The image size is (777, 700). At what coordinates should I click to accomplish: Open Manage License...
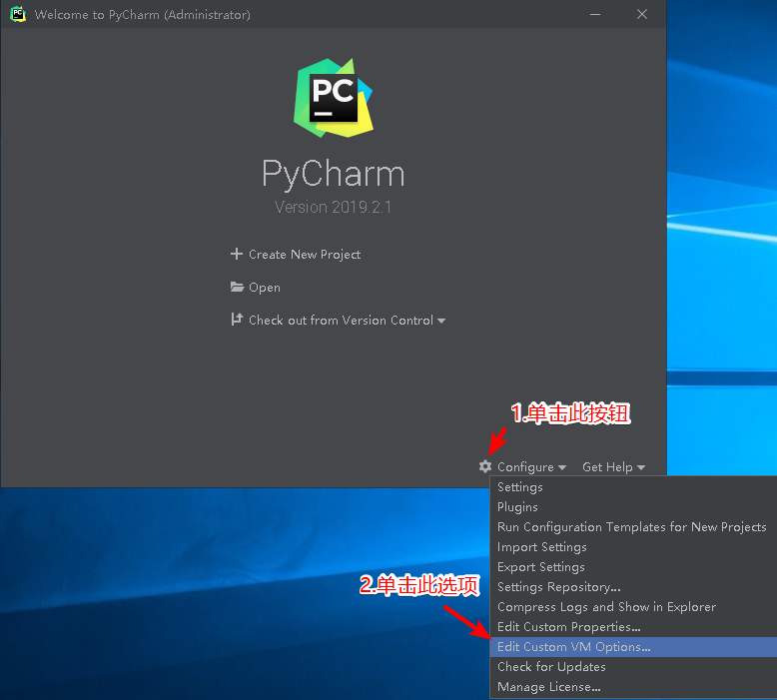click(x=633, y=687)
